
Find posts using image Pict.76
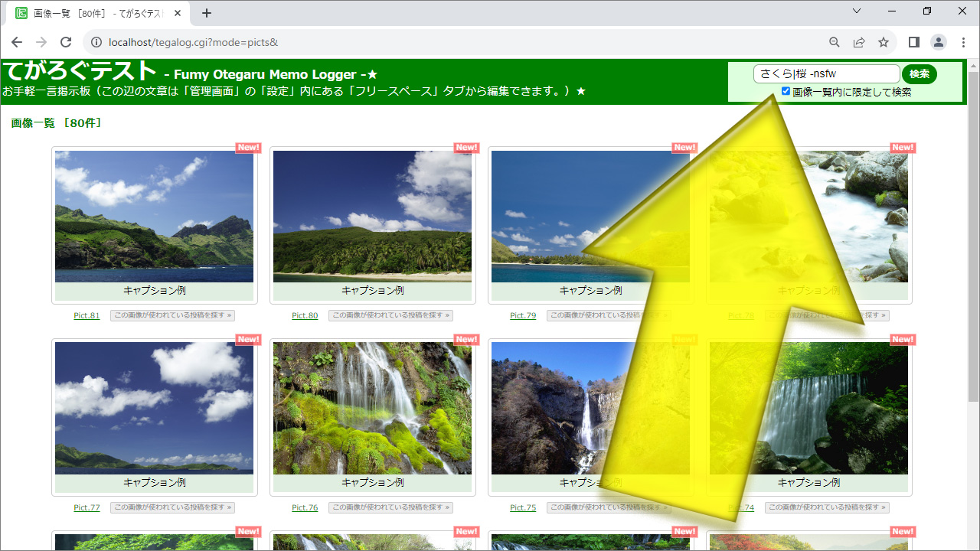pos(390,507)
